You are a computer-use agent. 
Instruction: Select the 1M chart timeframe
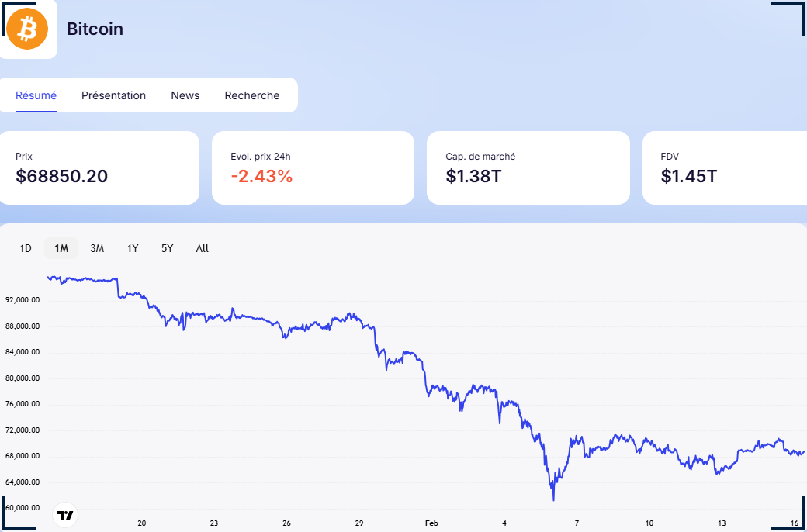coord(61,248)
